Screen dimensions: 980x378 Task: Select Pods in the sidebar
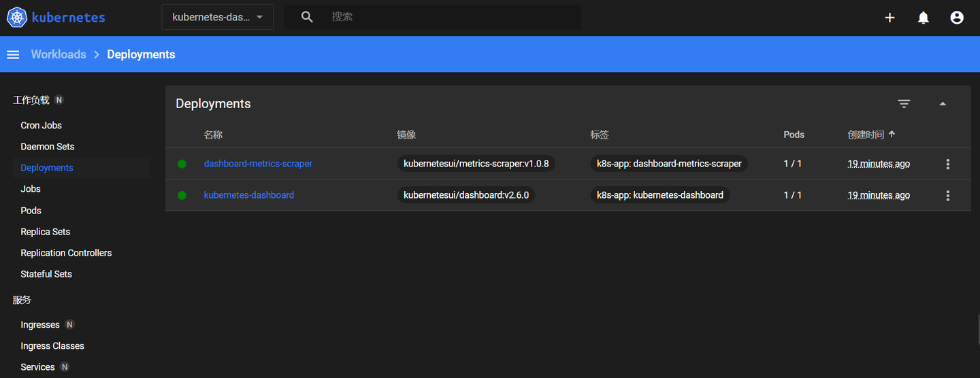31,210
